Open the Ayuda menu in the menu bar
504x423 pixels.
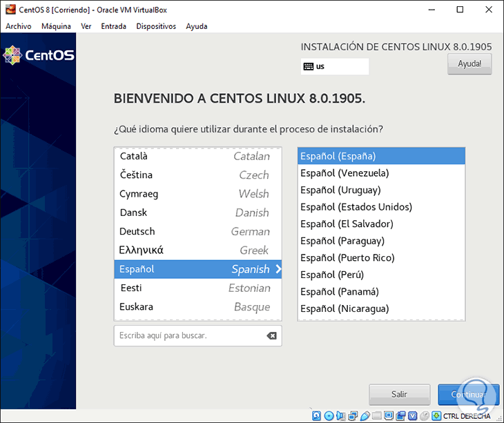pos(196,26)
